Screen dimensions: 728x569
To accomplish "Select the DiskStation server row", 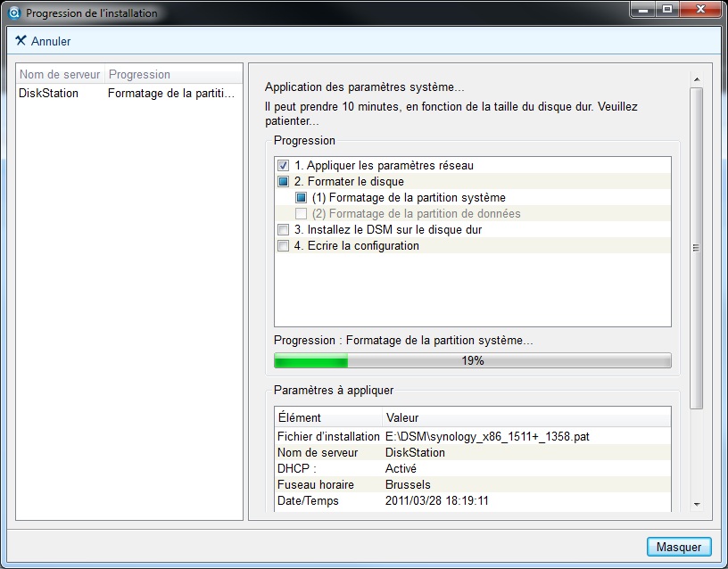I will [129, 94].
